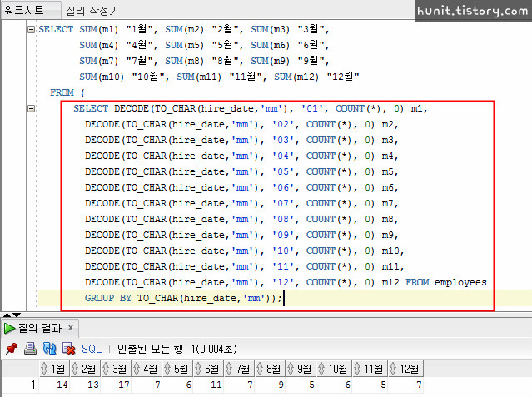
Task: Sort by the 10월 column header
Action: point(334,369)
